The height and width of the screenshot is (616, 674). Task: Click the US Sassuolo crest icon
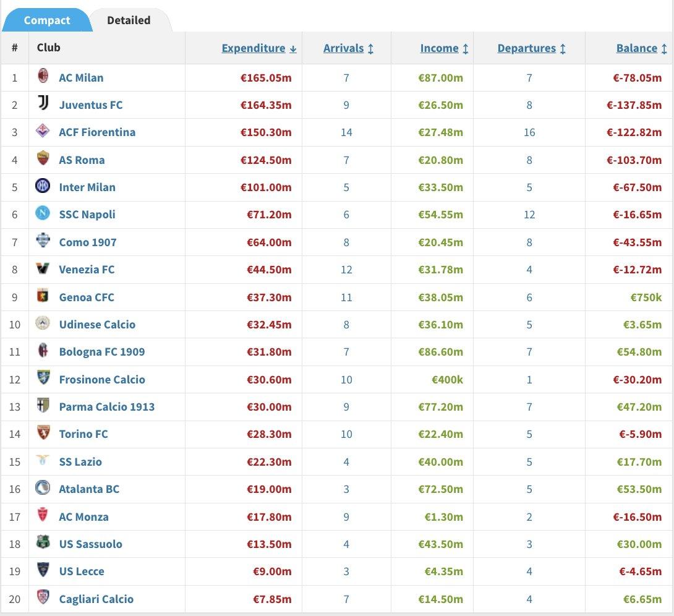tap(43, 542)
